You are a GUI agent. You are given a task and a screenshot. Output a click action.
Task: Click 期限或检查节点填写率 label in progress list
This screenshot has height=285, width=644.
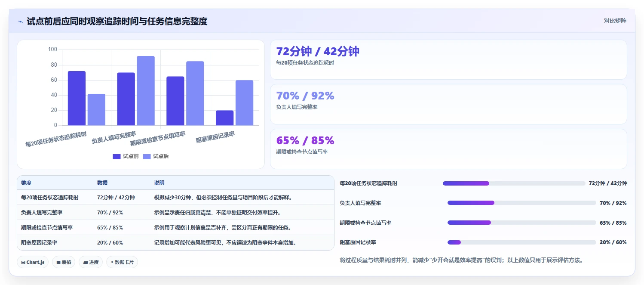(x=365, y=223)
